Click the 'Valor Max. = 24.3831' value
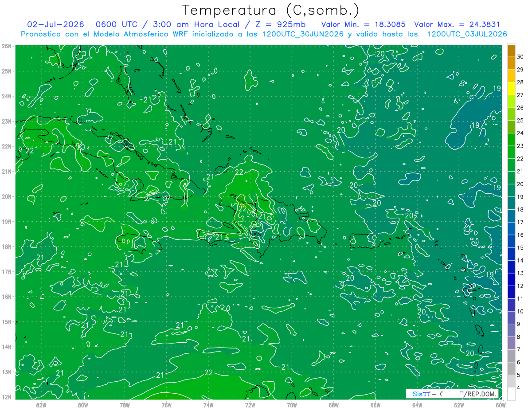The image size is (532, 411). click(x=457, y=24)
